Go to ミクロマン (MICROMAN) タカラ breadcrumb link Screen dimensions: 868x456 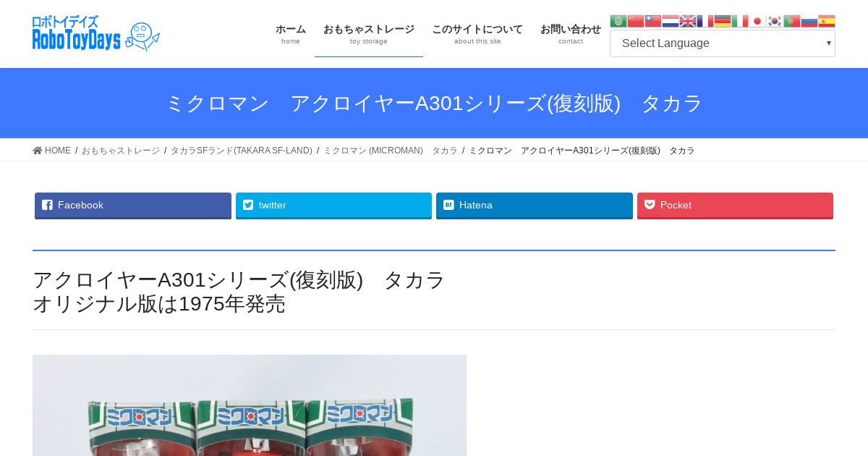click(x=391, y=151)
